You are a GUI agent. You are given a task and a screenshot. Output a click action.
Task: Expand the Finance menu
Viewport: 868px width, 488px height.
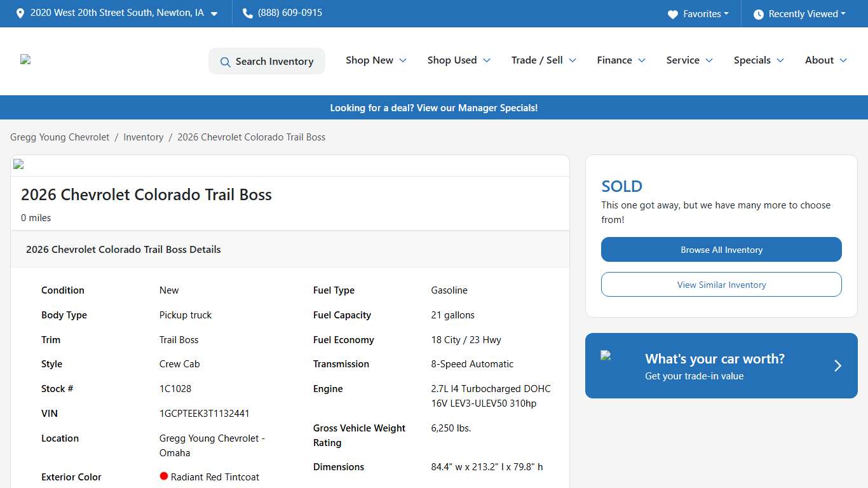(621, 60)
